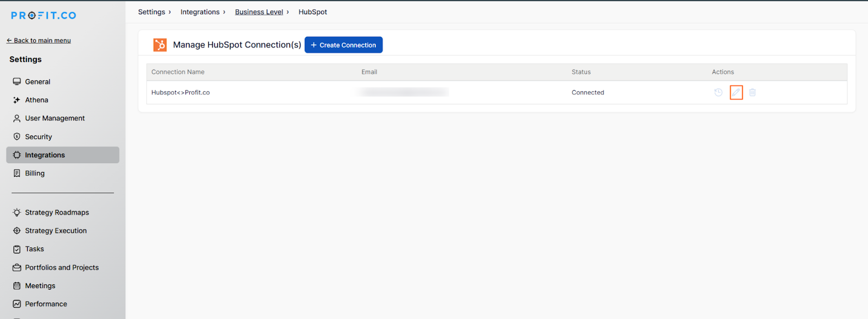The height and width of the screenshot is (319, 868).
Task: Click the Tasks clipboard icon
Action: (17, 250)
